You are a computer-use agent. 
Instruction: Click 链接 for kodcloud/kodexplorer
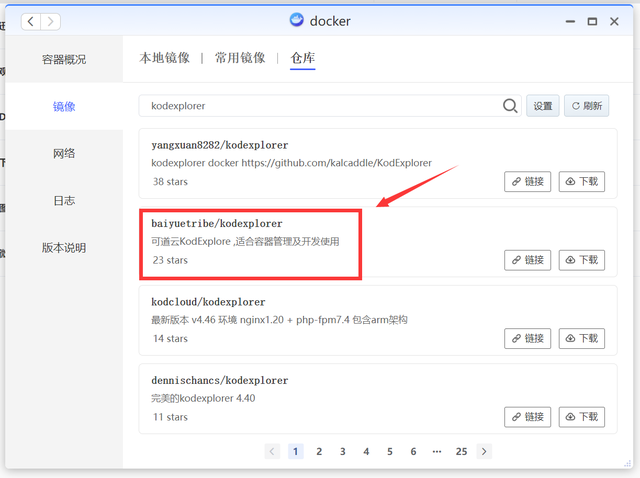527,338
